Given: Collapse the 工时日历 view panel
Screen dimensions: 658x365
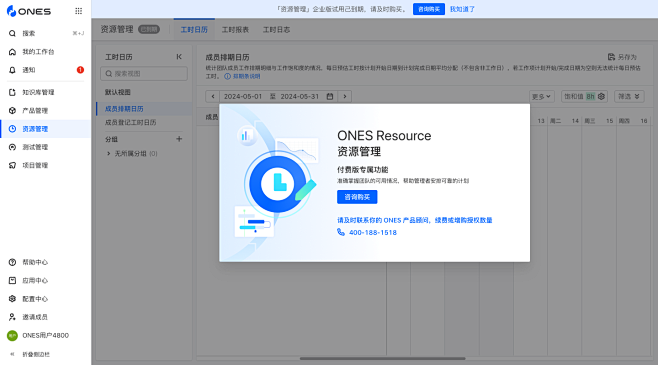Looking at the screenshot, I should pos(179,57).
